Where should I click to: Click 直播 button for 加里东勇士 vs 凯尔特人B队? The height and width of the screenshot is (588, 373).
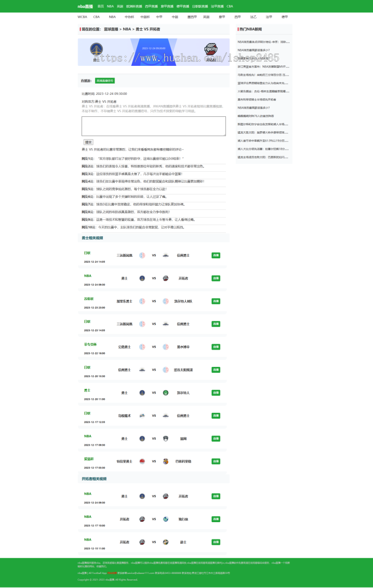[x=216, y=301]
